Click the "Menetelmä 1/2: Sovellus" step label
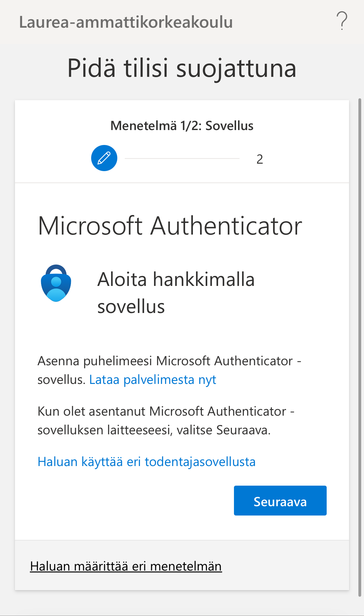The width and height of the screenshot is (364, 616). point(182,126)
